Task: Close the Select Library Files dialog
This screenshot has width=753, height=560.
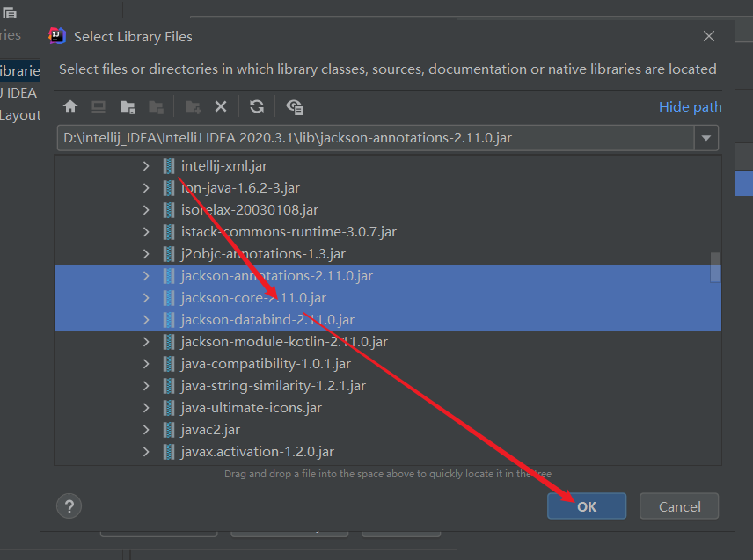Action: click(709, 36)
